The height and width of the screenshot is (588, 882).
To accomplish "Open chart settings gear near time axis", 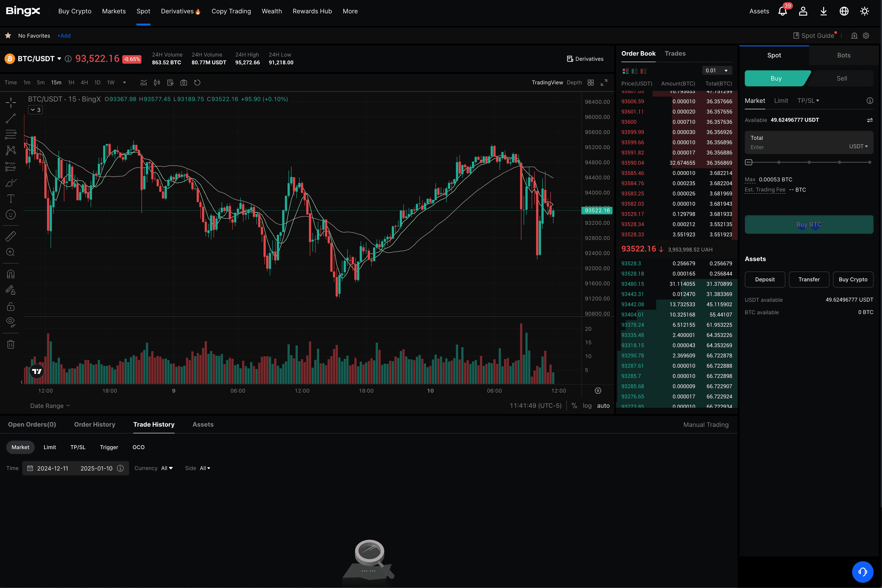I will point(598,391).
